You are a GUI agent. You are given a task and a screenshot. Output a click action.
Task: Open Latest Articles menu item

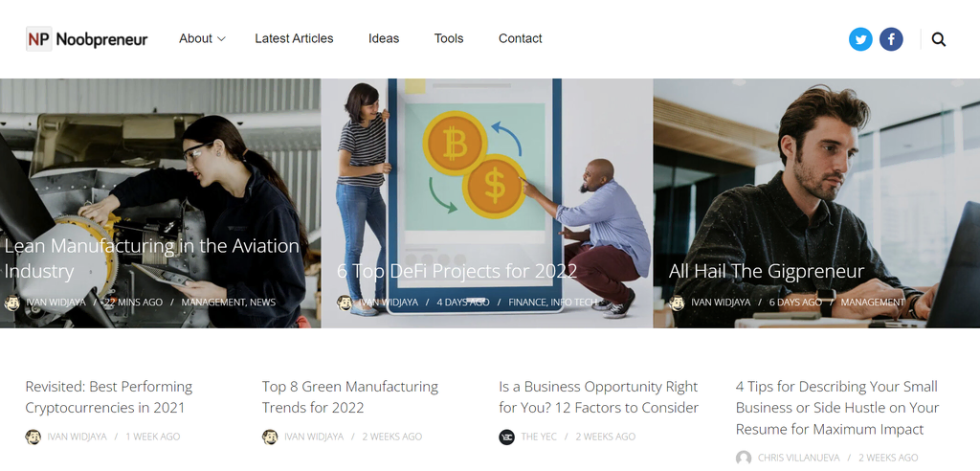click(294, 39)
